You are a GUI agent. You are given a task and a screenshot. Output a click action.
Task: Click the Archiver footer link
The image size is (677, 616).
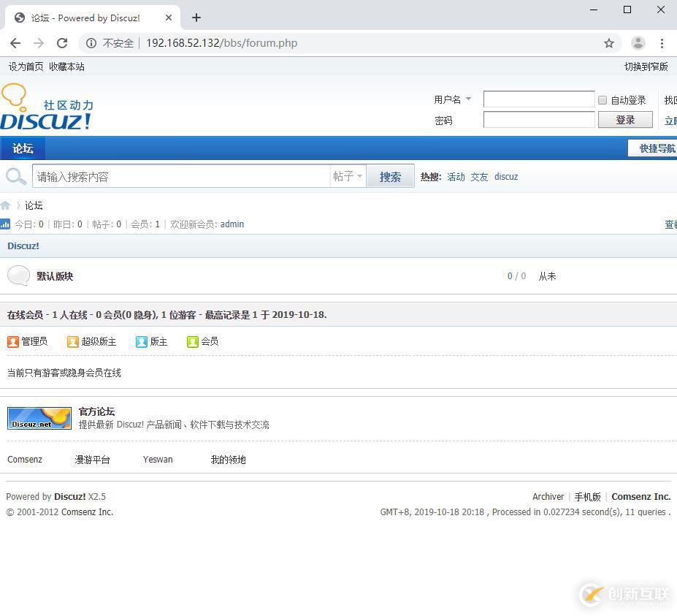(548, 497)
